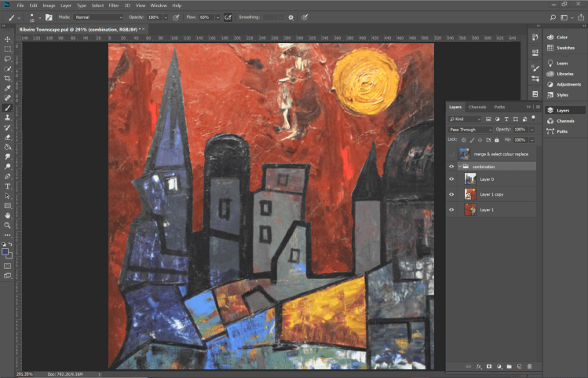Hide the combination group
The height and width of the screenshot is (378, 588).
pyautogui.click(x=451, y=167)
